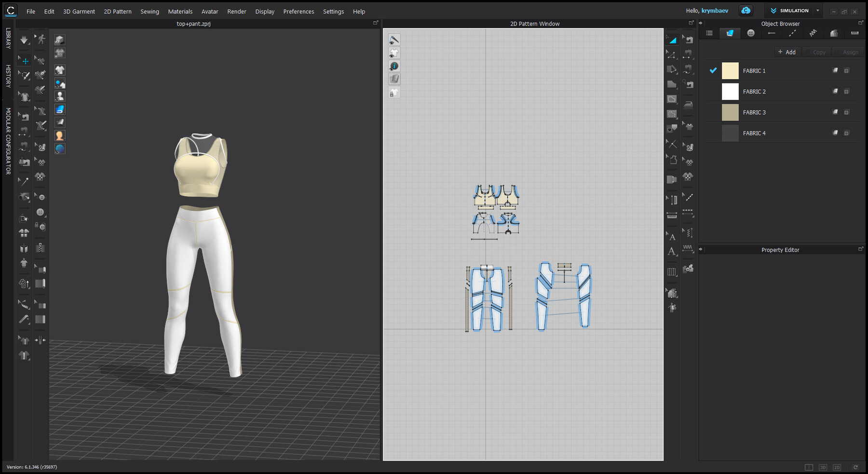
Task: Select the FABRIC 4 row label
Action: [x=754, y=133]
